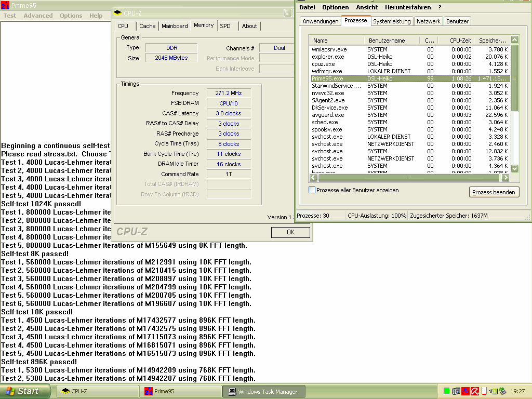Click the Prime95 icon on the taskbar button
The height and width of the screenshot is (399, 532).
(x=149, y=391)
